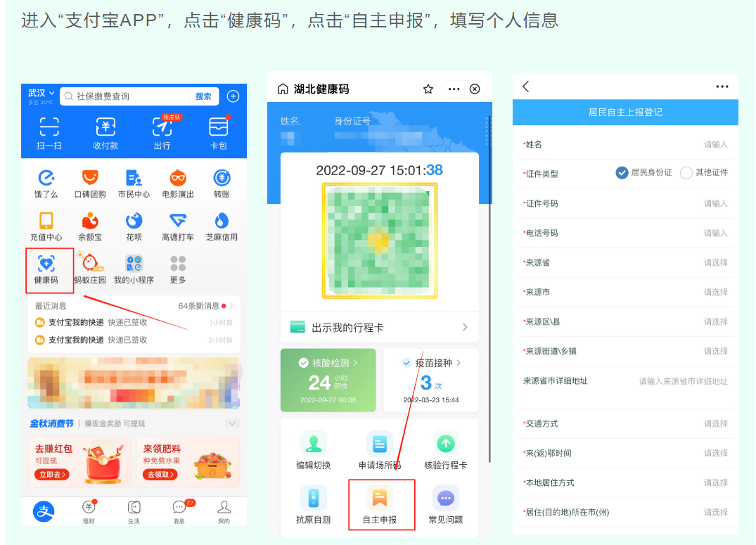The width and height of the screenshot is (756, 545).
Task: Expand the 金秋消费节 section arrow
Action: pyautogui.click(x=232, y=423)
